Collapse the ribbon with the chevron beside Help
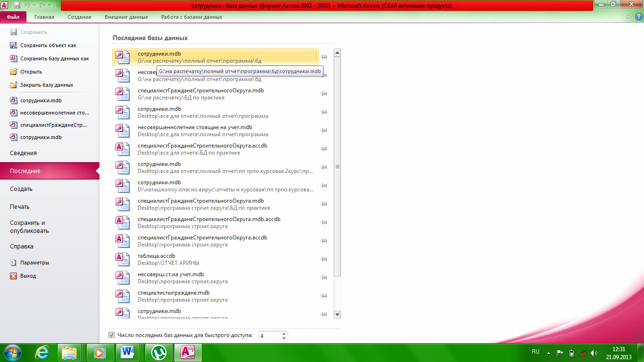The width and height of the screenshot is (644, 362). [629, 17]
